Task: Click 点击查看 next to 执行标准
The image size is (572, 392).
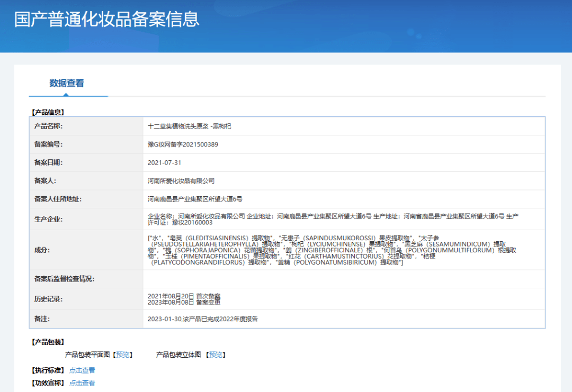Action: [82, 370]
